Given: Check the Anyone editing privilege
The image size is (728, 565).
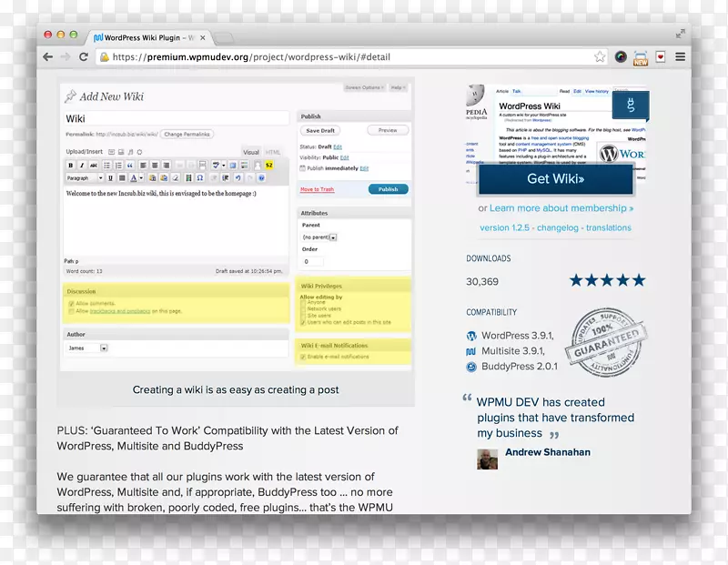Looking at the screenshot, I should [303, 303].
